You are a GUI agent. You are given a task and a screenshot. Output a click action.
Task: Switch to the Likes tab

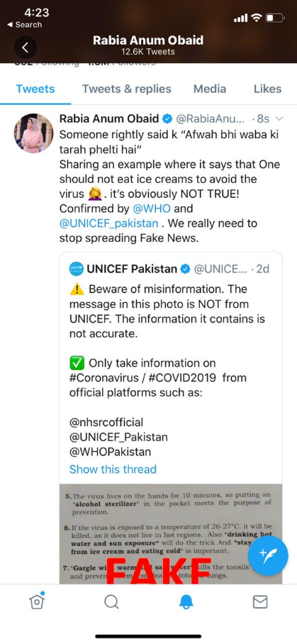(267, 89)
